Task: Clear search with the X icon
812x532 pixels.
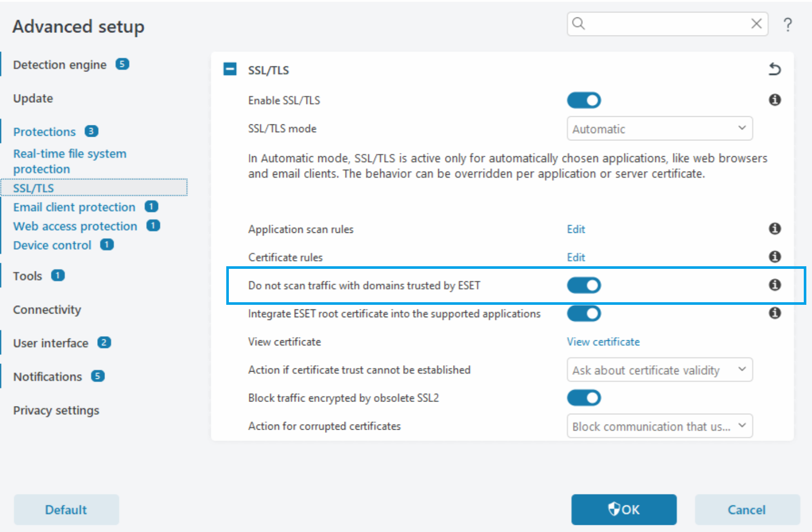Action: [756, 24]
